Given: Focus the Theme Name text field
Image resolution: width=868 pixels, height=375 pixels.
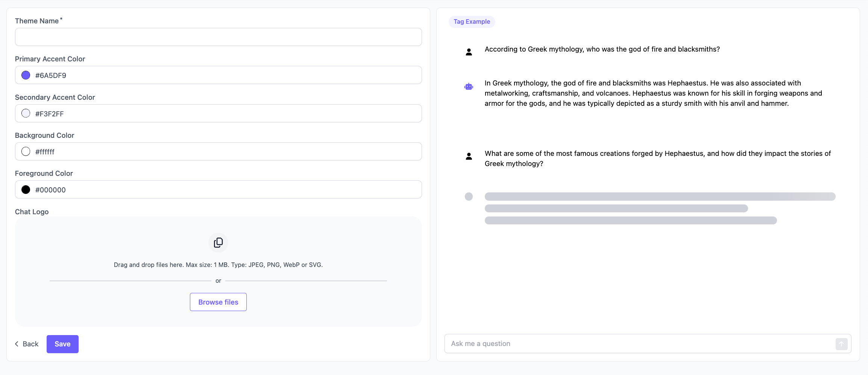Looking at the screenshot, I should [218, 37].
